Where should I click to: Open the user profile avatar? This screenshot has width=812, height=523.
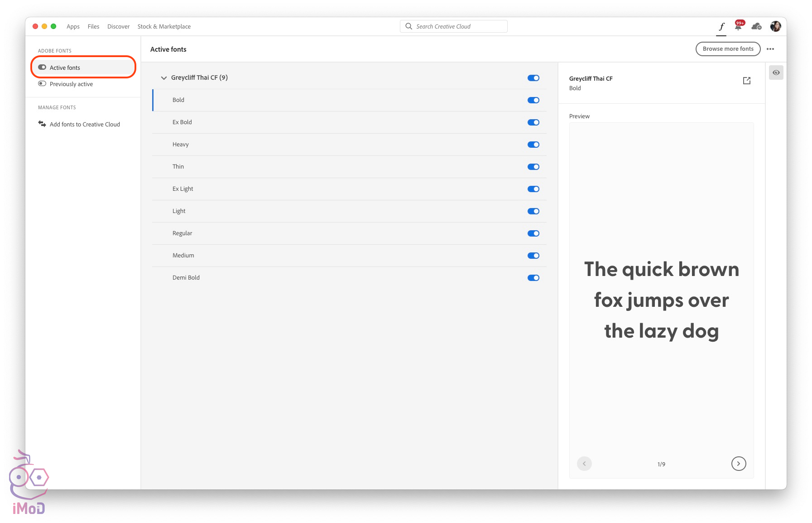(775, 27)
